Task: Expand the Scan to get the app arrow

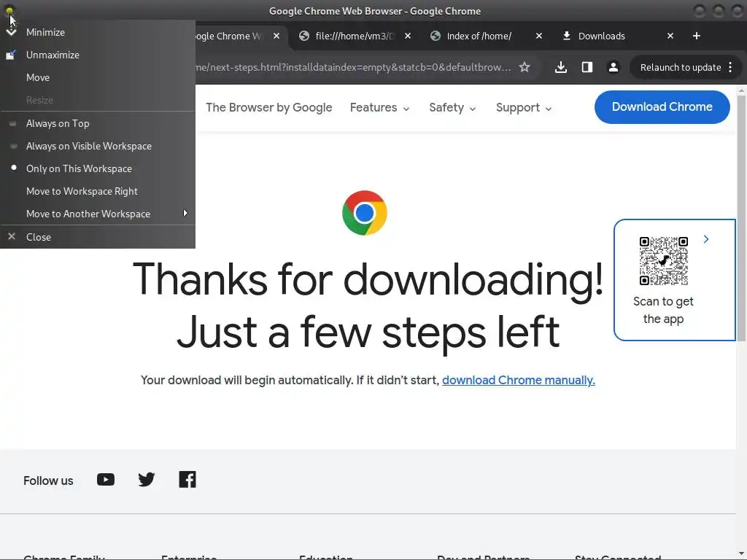Action: click(x=706, y=239)
